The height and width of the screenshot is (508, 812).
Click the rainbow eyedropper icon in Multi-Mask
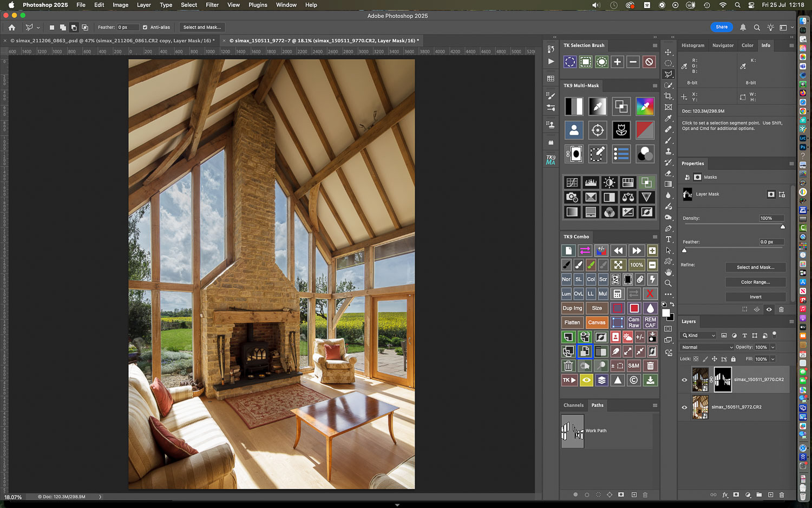click(645, 106)
